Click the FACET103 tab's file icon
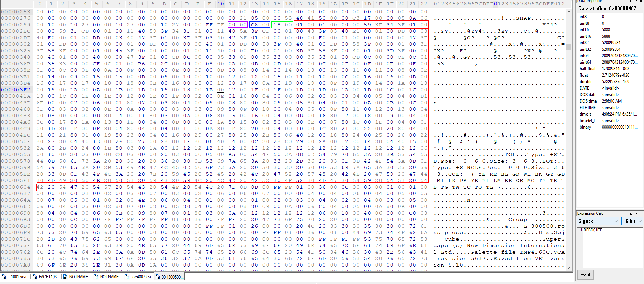This screenshot has width=644, height=284. [35, 277]
